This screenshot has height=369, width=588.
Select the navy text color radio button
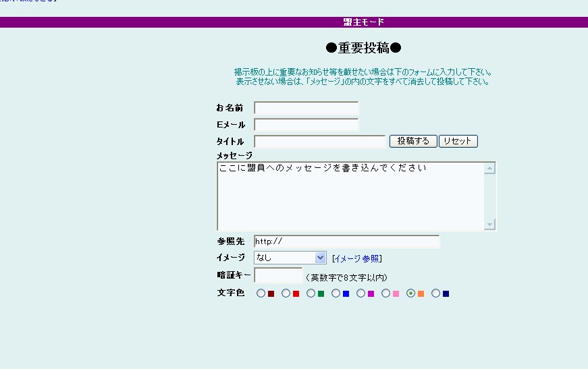pos(435,293)
